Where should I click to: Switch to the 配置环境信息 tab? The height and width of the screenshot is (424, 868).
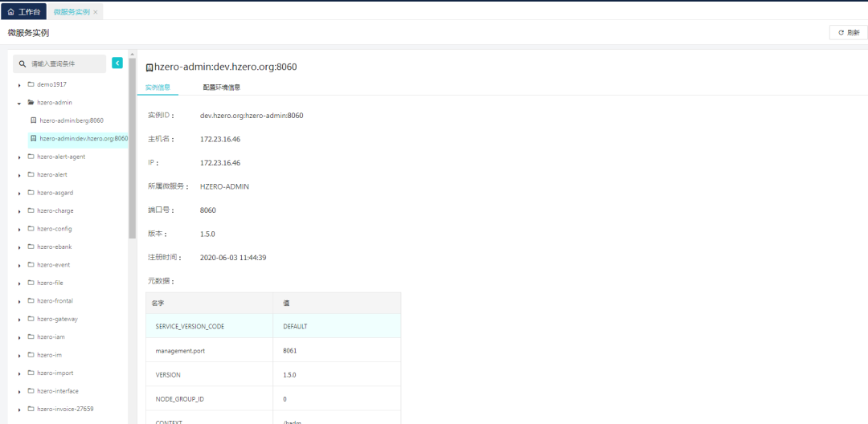click(221, 87)
